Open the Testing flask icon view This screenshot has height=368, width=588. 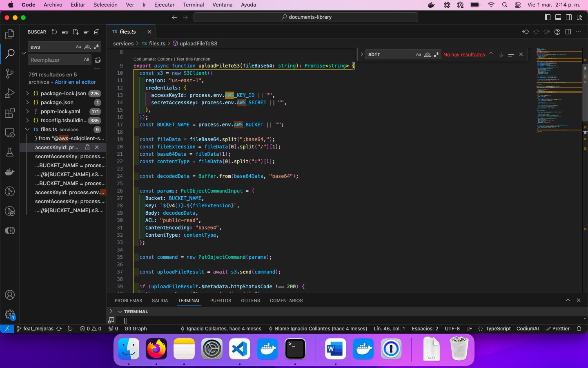10,153
